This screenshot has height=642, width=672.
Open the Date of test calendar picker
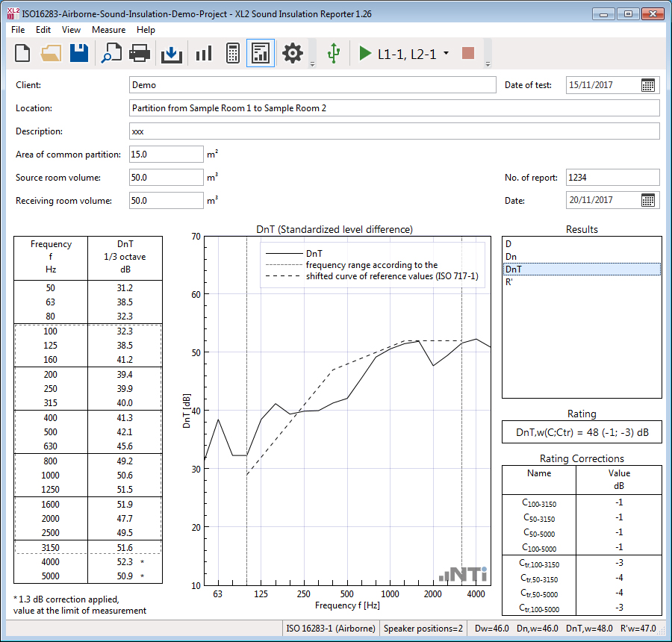coord(648,85)
